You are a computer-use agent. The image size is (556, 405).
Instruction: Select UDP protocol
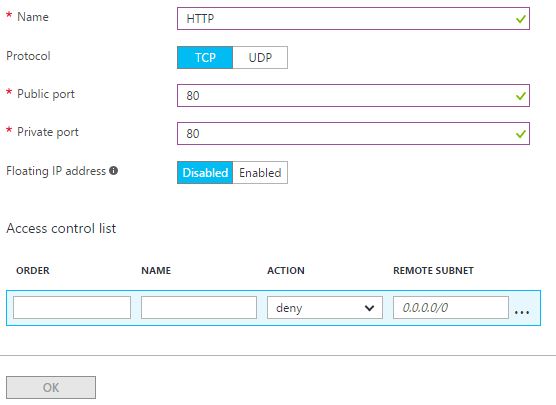coord(260,57)
